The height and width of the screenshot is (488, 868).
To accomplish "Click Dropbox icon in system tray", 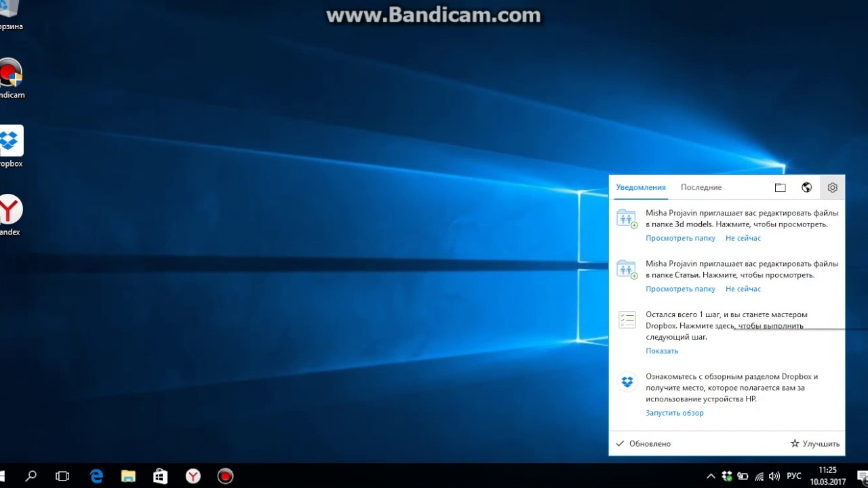I will pyautogui.click(x=727, y=476).
